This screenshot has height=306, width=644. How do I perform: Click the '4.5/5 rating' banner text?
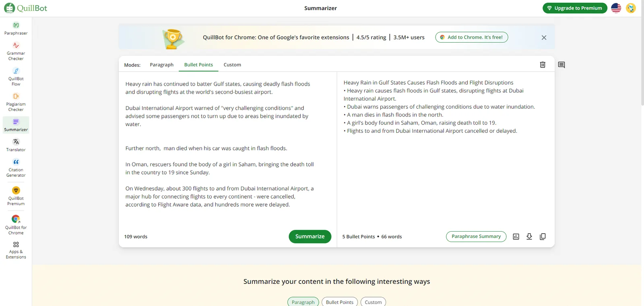[371, 37]
